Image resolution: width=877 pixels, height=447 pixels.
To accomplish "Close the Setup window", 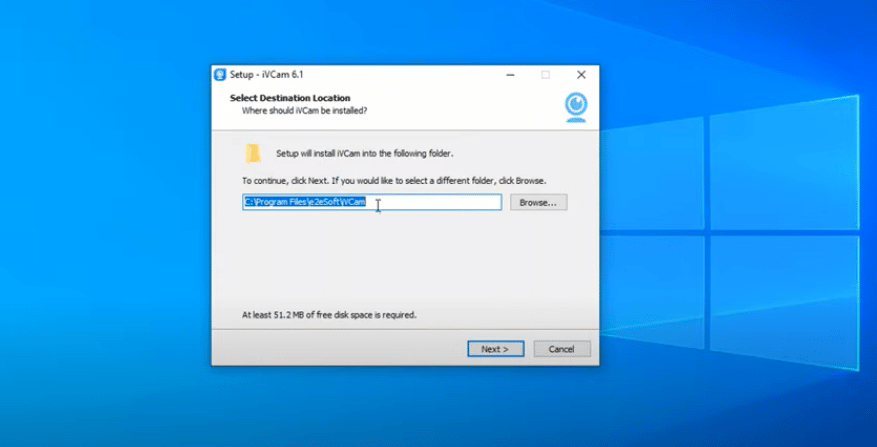I will [x=581, y=75].
